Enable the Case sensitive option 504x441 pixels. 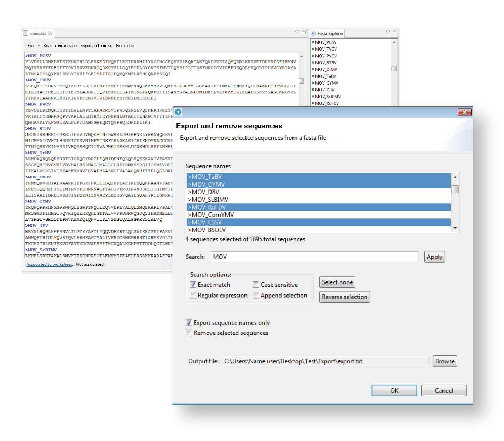[x=256, y=285]
